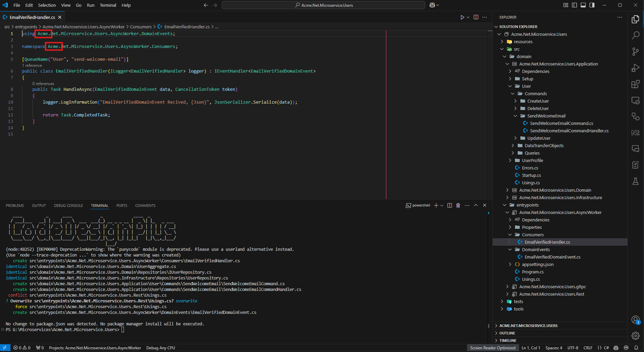Change the Debug Any CPU configuration
Screen dimensions: 644x352
161,348
